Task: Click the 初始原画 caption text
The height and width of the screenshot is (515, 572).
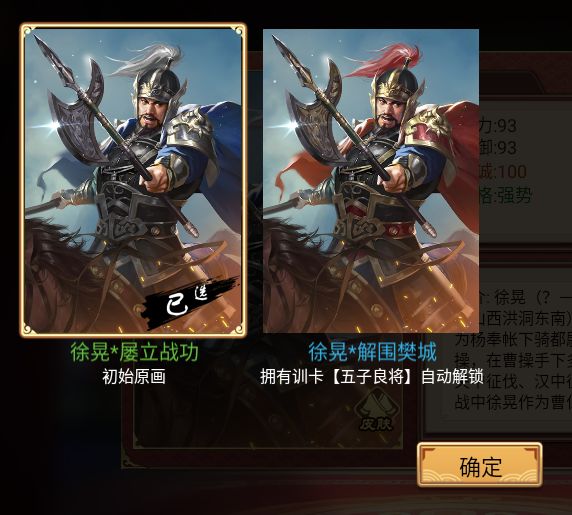Action: click(x=134, y=377)
